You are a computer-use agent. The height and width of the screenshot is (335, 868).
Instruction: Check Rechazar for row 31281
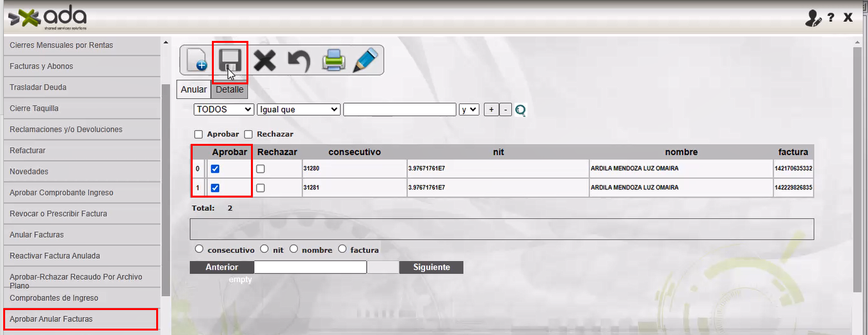click(261, 188)
